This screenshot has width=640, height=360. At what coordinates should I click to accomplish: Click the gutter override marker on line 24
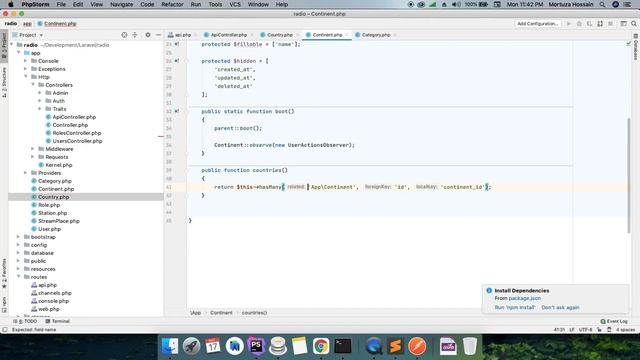pyautogui.click(x=177, y=44)
